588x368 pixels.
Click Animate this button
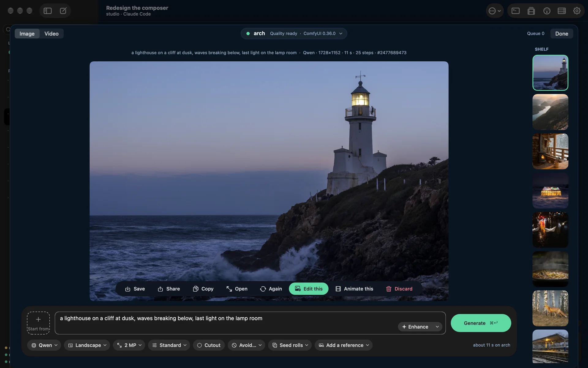pyautogui.click(x=354, y=289)
